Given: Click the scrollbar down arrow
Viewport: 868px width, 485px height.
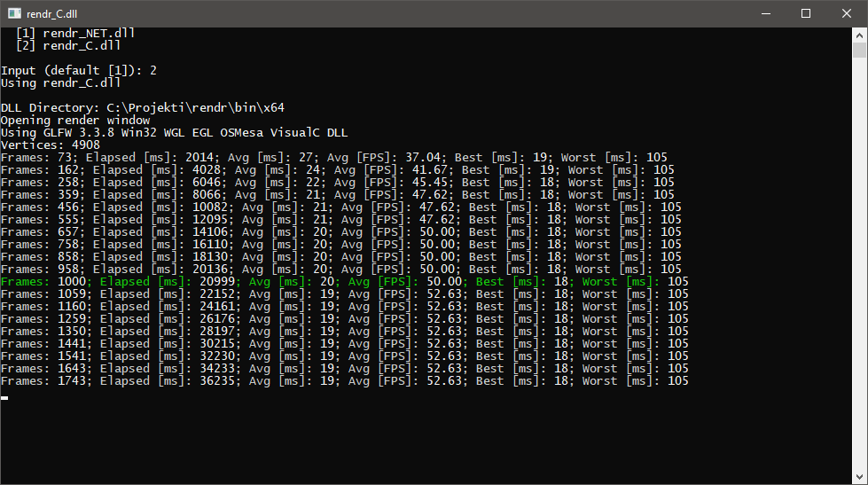Looking at the screenshot, I should 859,477.
